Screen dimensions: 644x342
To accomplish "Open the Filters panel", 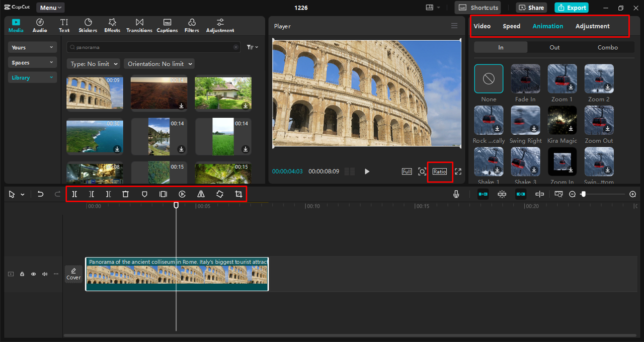I will click(192, 25).
